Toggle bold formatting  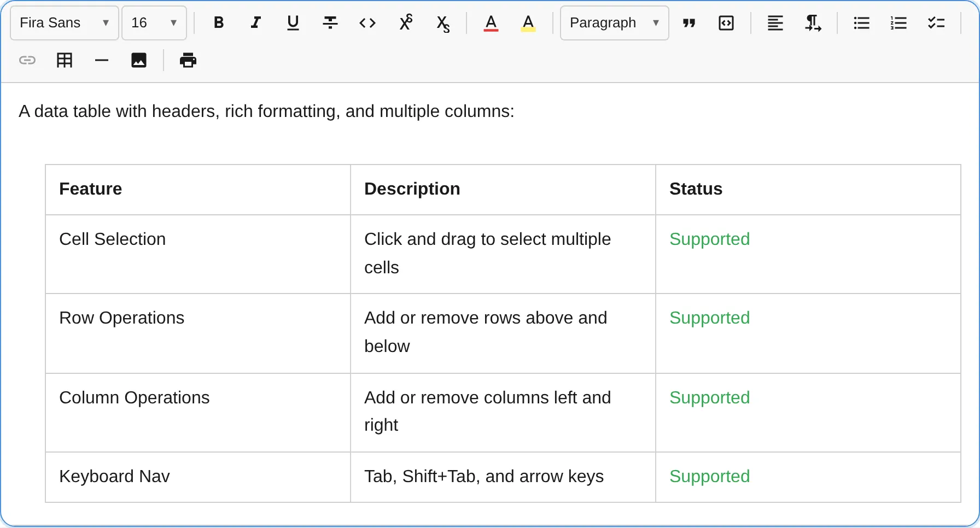coord(218,23)
